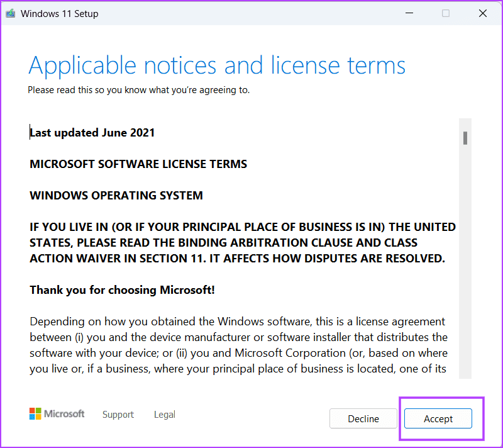Click the 'Last updated June 2021' line

92,133
